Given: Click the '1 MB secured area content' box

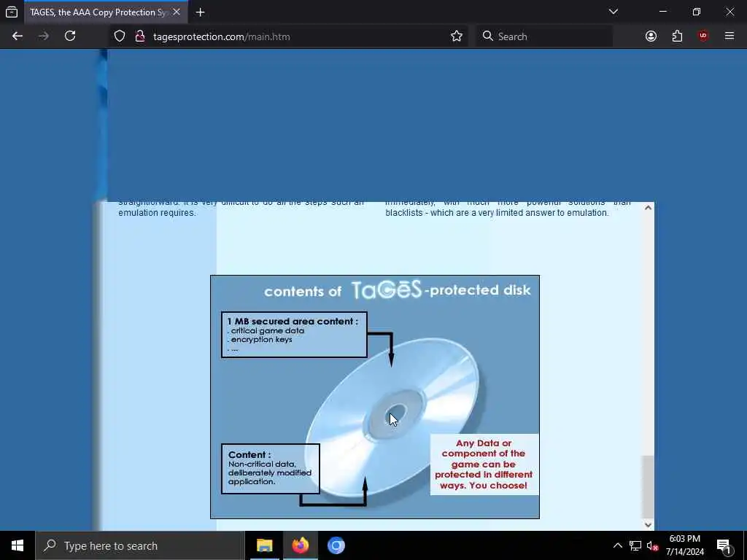Looking at the screenshot, I should [x=294, y=334].
